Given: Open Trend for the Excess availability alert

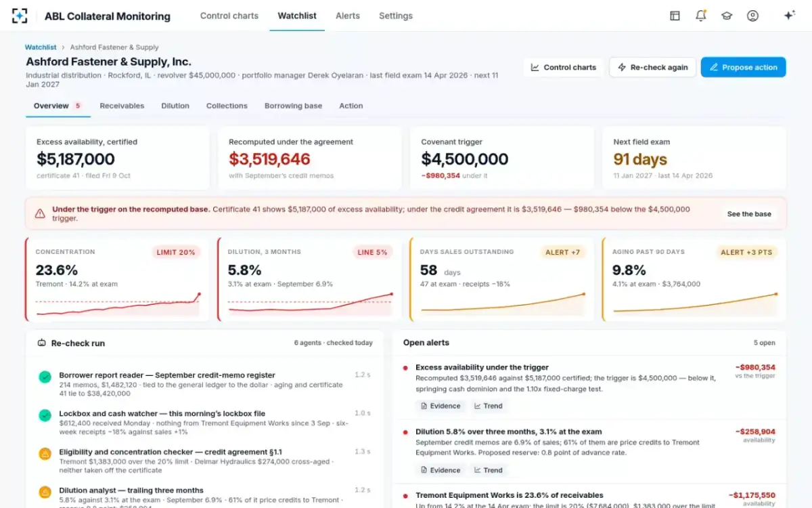Looking at the screenshot, I should coord(489,406).
